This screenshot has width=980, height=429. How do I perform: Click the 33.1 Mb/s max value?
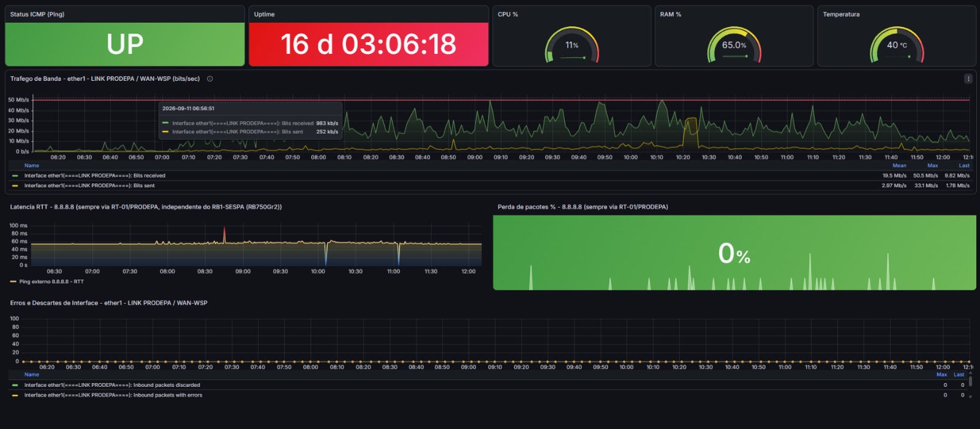(926, 185)
